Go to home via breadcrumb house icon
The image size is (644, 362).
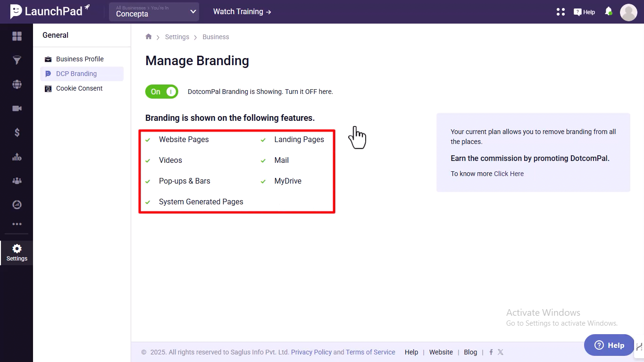coord(149,37)
